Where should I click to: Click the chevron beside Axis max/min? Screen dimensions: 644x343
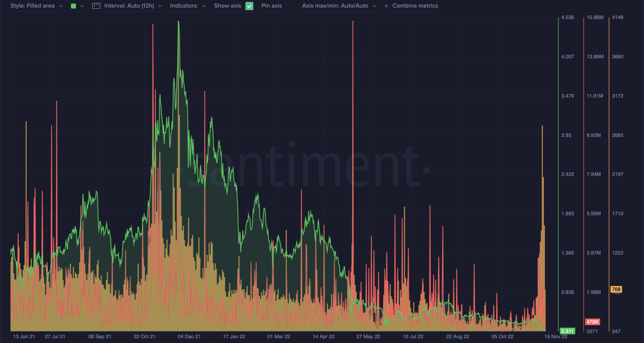pyautogui.click(x=374, y=6)
